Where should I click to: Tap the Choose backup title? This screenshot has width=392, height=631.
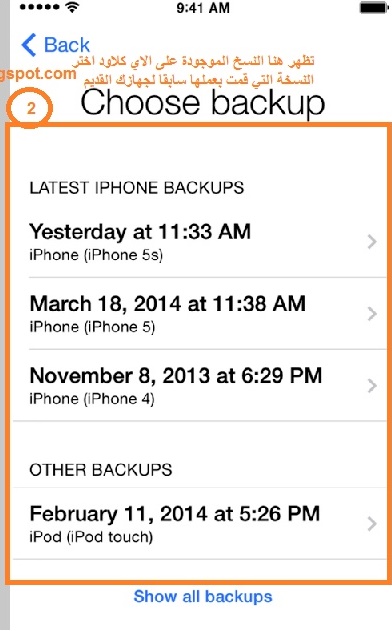pos(202,103)
